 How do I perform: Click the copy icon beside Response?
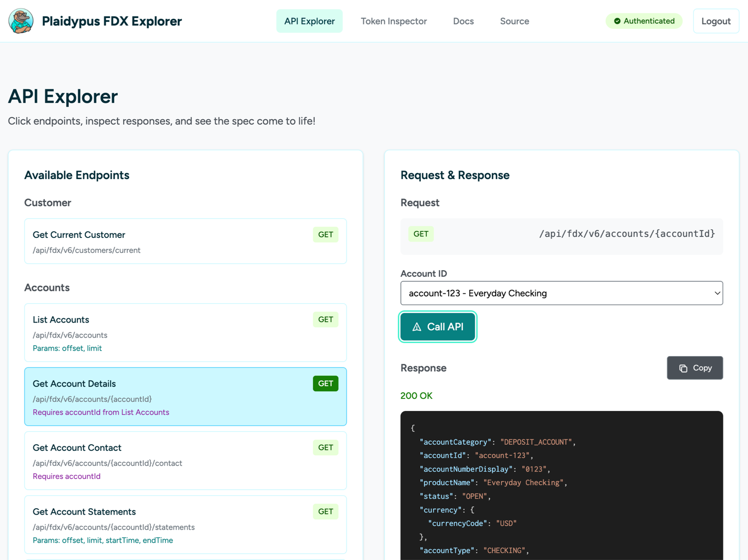click(683, 368)
